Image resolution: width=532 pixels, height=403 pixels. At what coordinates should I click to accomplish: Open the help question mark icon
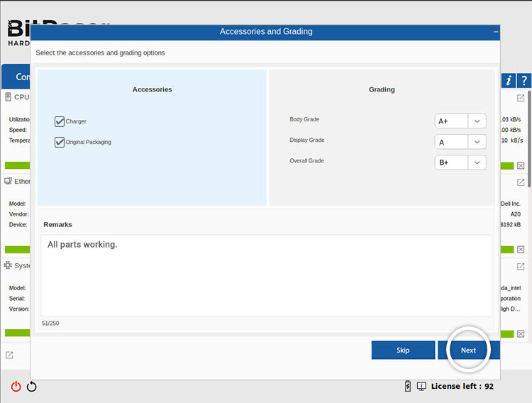[523, 80]
